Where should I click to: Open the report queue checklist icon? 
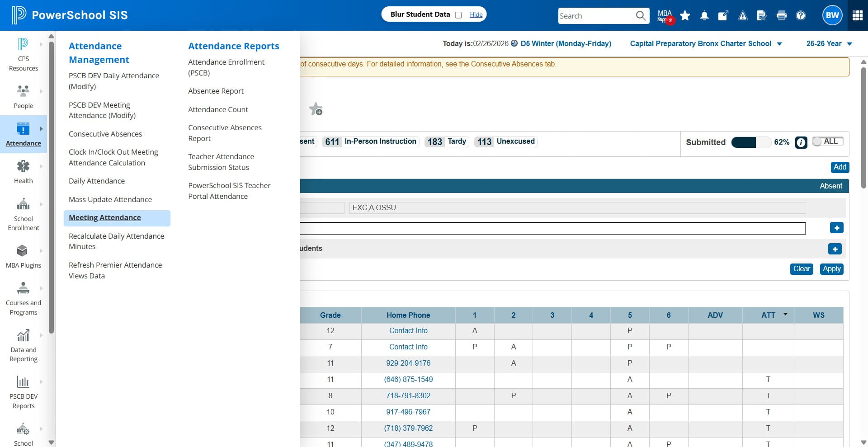coord(762,16)
